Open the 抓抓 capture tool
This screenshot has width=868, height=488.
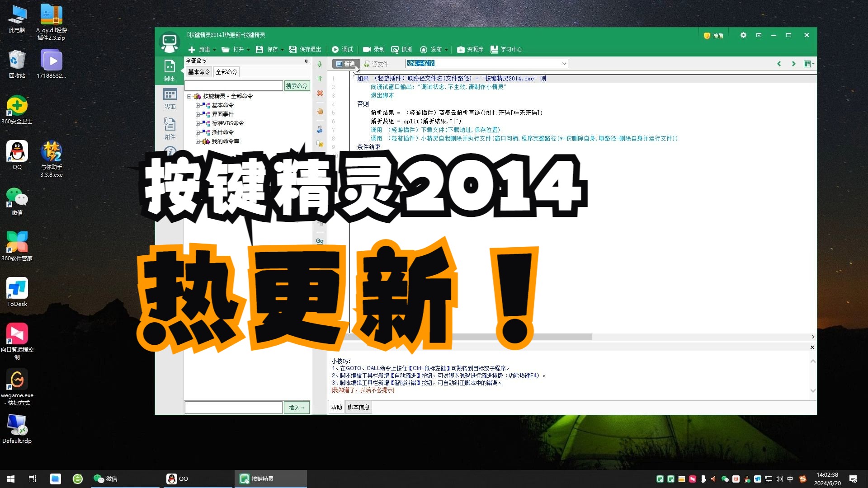point(401,49)
